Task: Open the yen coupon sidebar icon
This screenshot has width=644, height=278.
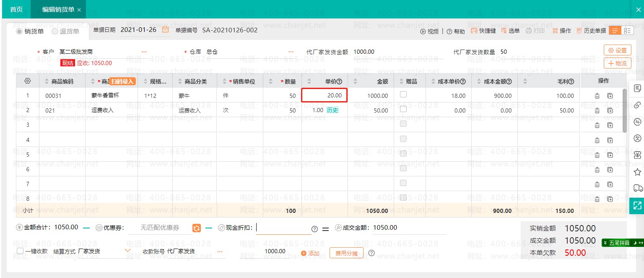Action: pyautogui.click(x=637, y=155)
